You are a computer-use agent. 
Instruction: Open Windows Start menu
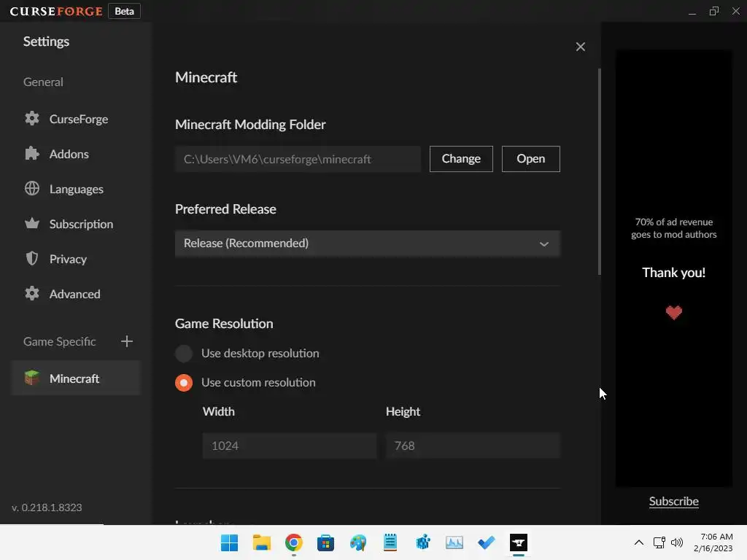click(x=229, y=542)
